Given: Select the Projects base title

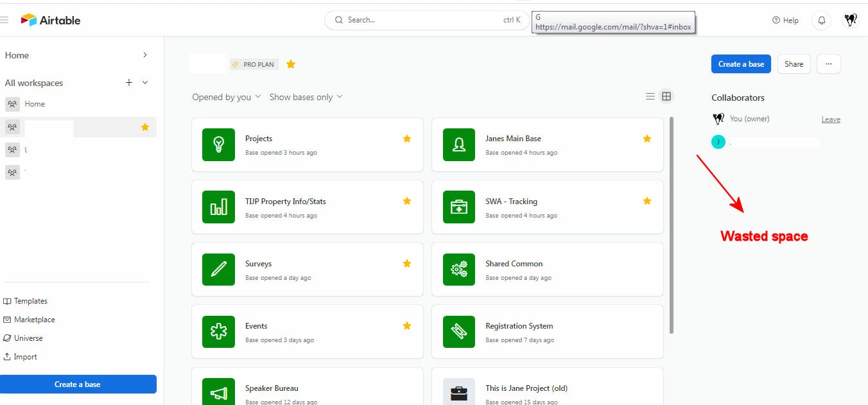Looking at the screenshot, I should point(259,139).
